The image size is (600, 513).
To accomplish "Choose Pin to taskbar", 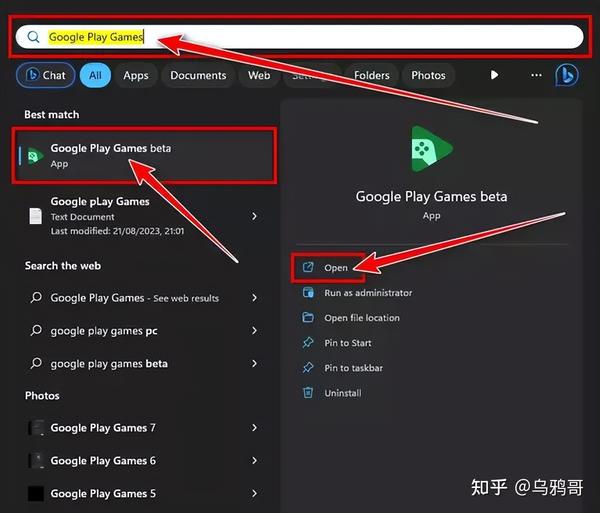I will [x=354, y=368].
